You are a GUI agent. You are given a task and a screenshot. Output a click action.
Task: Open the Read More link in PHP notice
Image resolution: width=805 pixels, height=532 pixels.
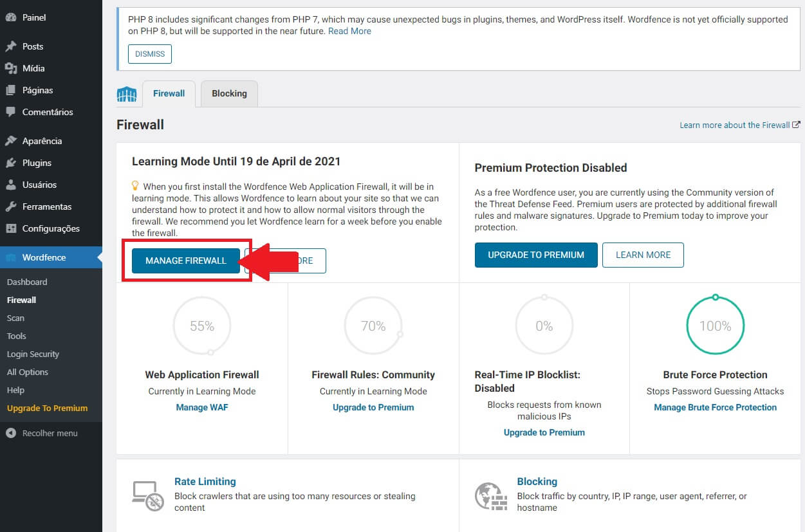pos(349,31)
